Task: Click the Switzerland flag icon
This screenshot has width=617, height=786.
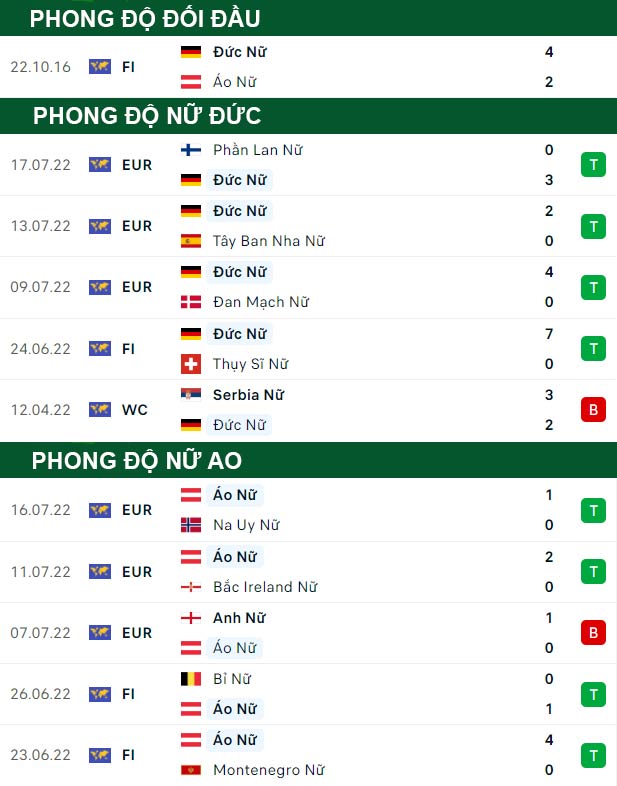Action: coord(191,364)
